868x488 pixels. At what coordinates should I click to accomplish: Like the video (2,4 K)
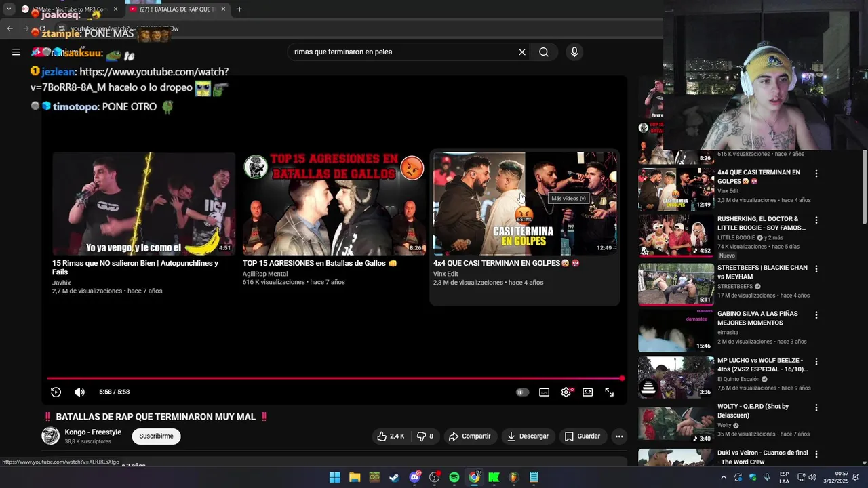(391, 436)
